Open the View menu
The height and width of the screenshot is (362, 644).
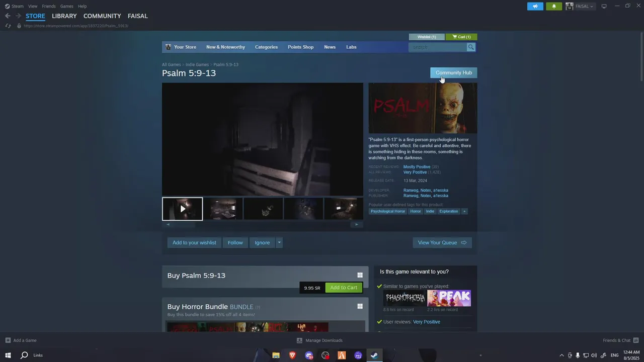coord(33,6)
